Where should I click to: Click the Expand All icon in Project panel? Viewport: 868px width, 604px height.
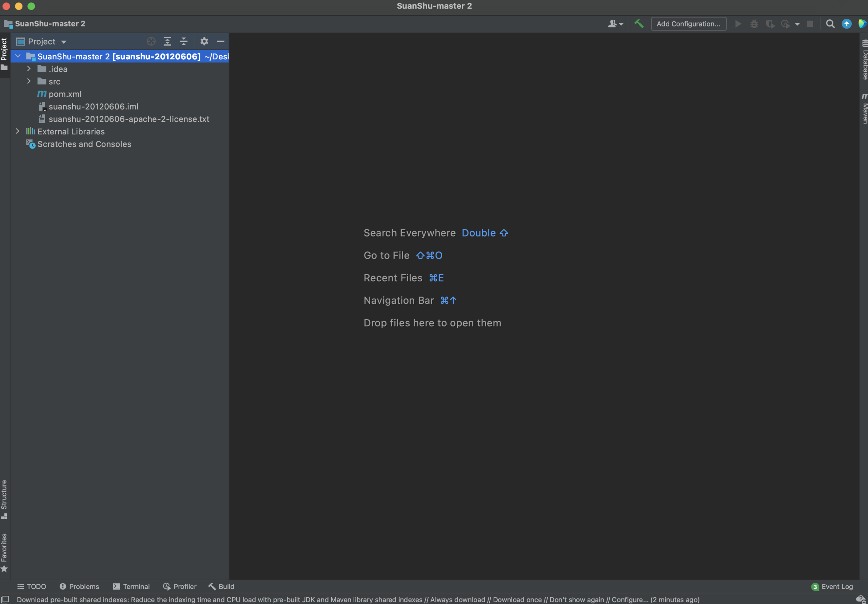pos(167,41)
